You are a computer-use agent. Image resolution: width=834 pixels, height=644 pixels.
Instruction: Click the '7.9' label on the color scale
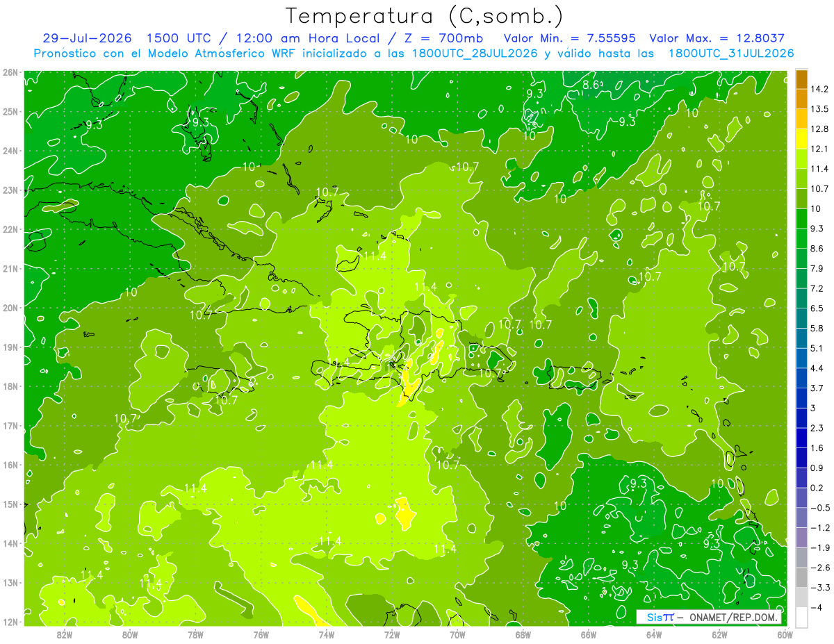point(817,268)
